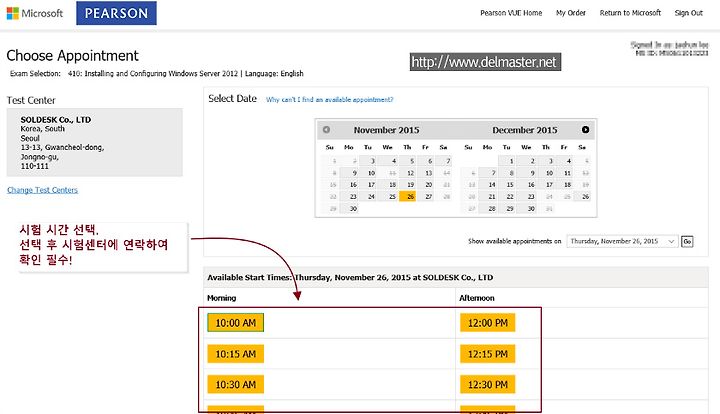Click the Pearson logo

tap(116, 13)
